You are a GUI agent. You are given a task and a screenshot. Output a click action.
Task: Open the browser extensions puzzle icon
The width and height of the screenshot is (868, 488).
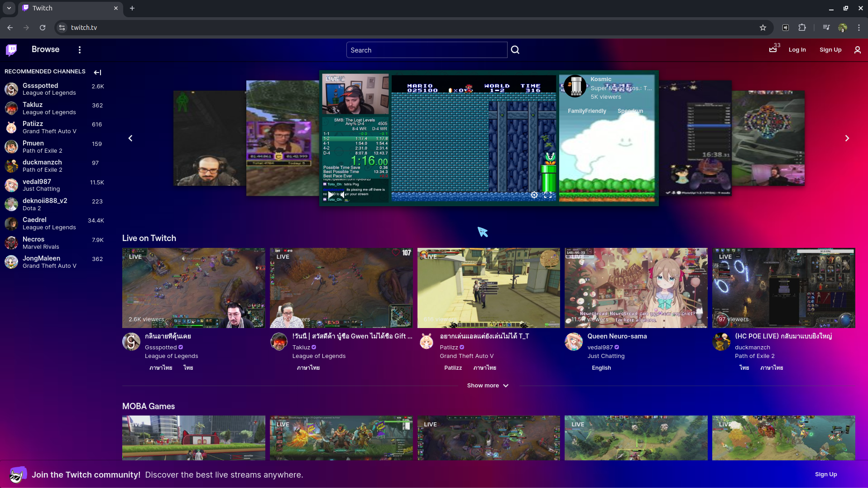click(802, 28)
